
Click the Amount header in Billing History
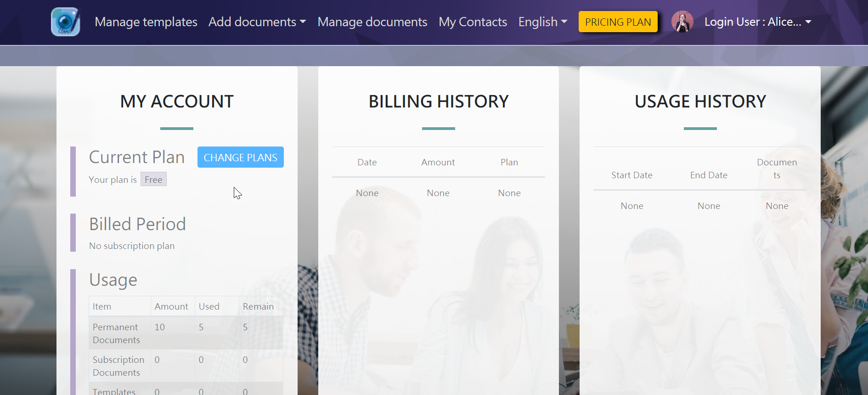tap(438, 162)
